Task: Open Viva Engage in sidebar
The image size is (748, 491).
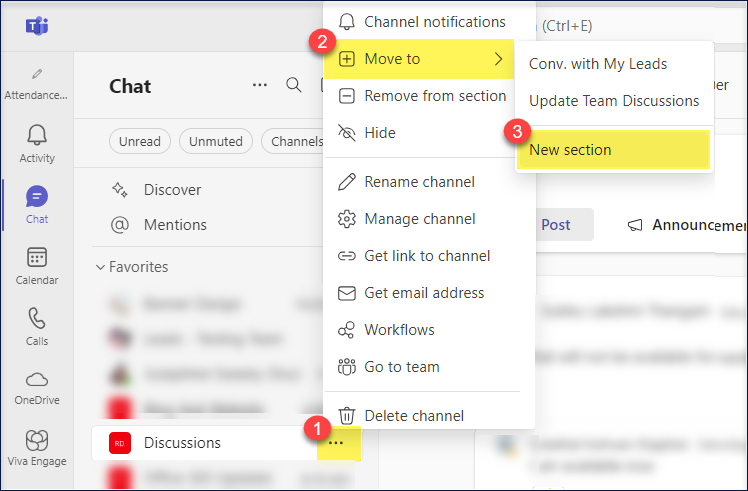Action: (36, 447)
